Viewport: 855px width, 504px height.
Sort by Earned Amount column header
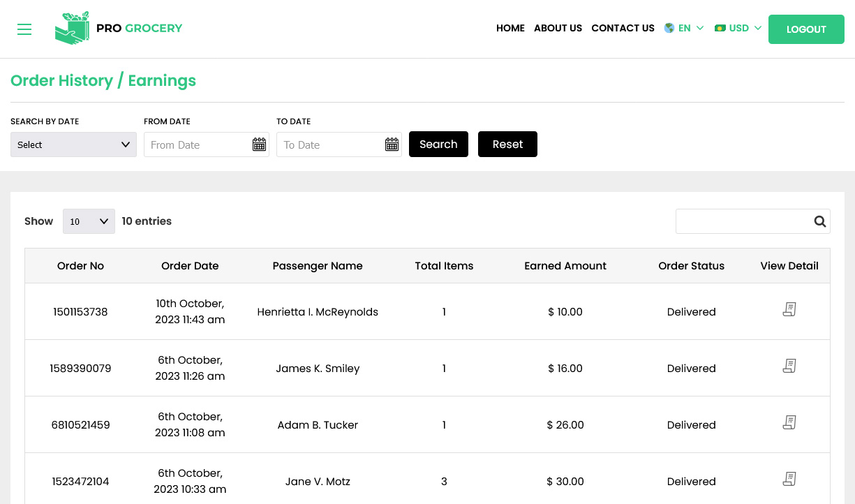(565, 266)
